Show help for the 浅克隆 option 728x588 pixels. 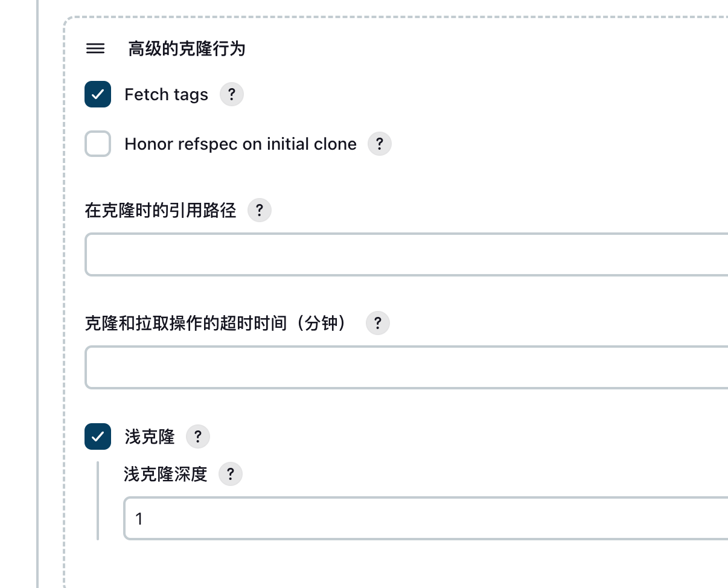click(x=197, y=436)
